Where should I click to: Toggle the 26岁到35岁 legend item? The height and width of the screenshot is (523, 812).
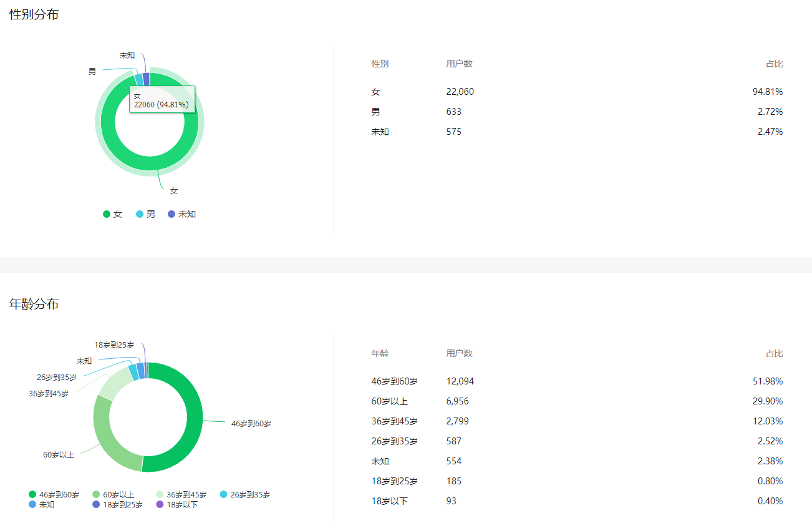[x=245, y=495]
